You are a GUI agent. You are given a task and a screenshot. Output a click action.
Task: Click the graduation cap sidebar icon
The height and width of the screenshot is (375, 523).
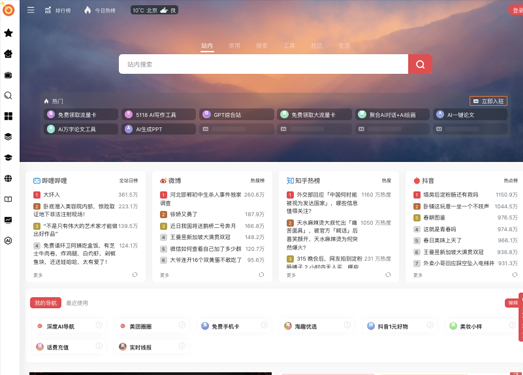point(8,157)
